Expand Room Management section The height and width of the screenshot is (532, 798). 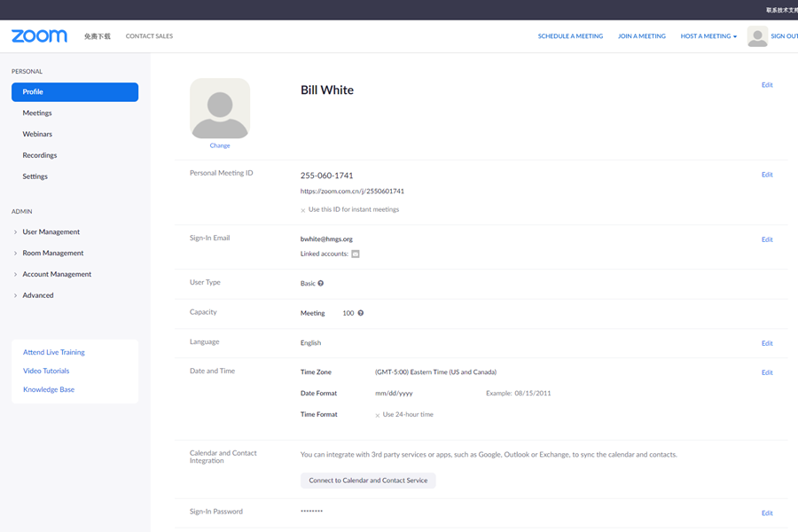pyautogui.click(x=52, y=254)
